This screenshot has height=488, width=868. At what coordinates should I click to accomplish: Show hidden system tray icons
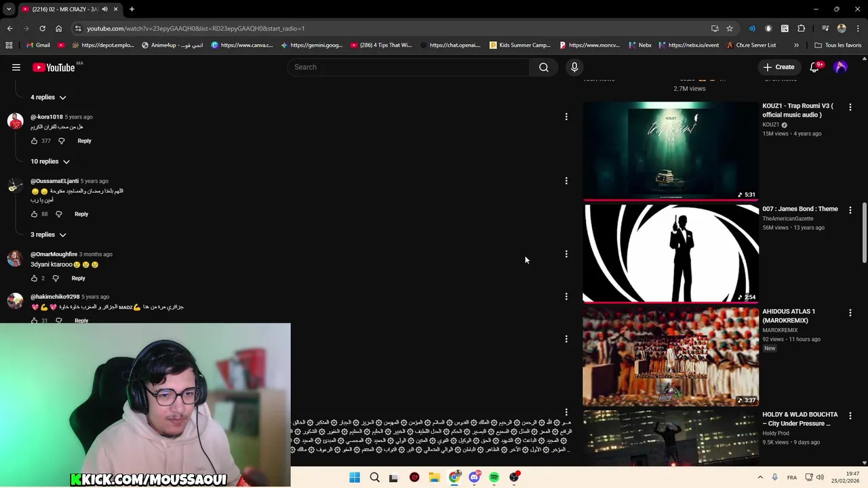(x=760, y=477)
